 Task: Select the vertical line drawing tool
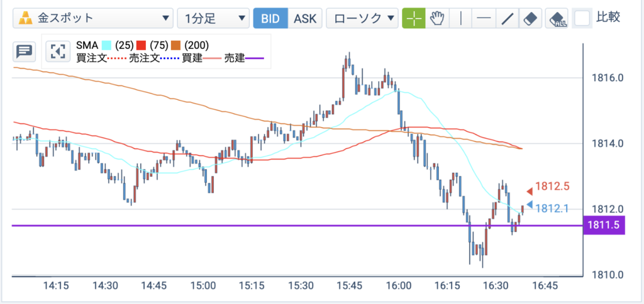461,18
